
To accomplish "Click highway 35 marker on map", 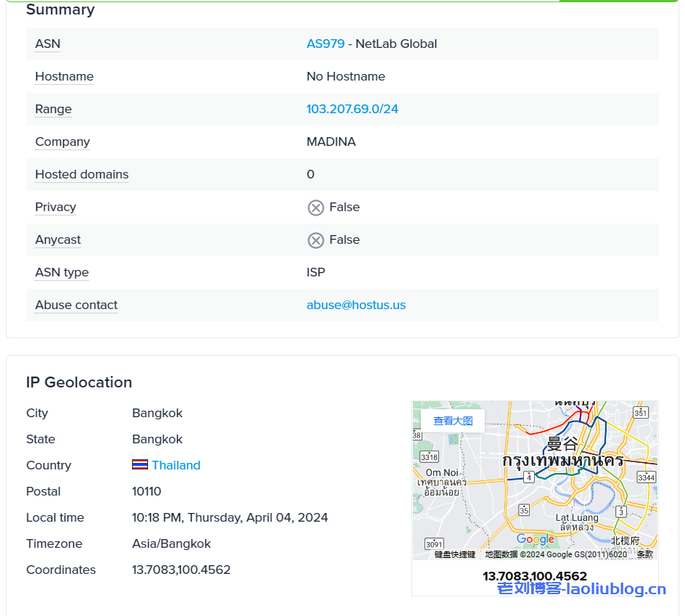I will coord(524,510).
